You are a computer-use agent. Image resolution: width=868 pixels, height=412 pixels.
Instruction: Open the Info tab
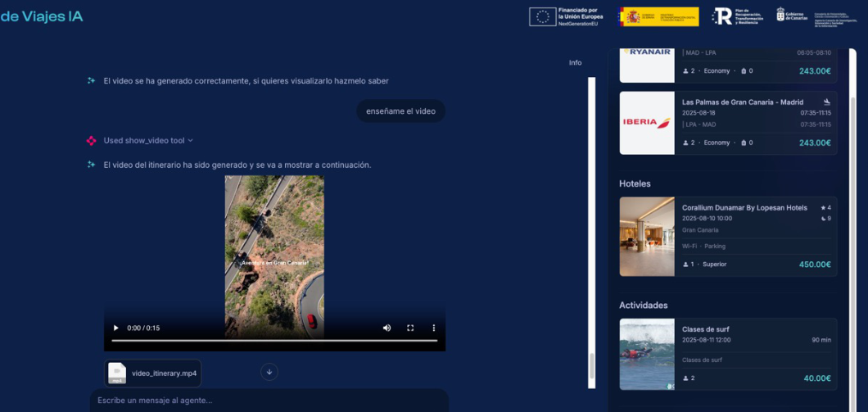[x=575, y=63]
